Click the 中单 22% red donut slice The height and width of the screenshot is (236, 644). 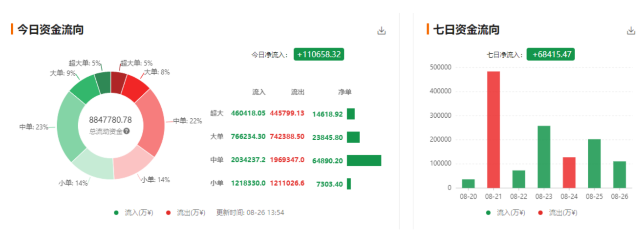pos(154,123)
